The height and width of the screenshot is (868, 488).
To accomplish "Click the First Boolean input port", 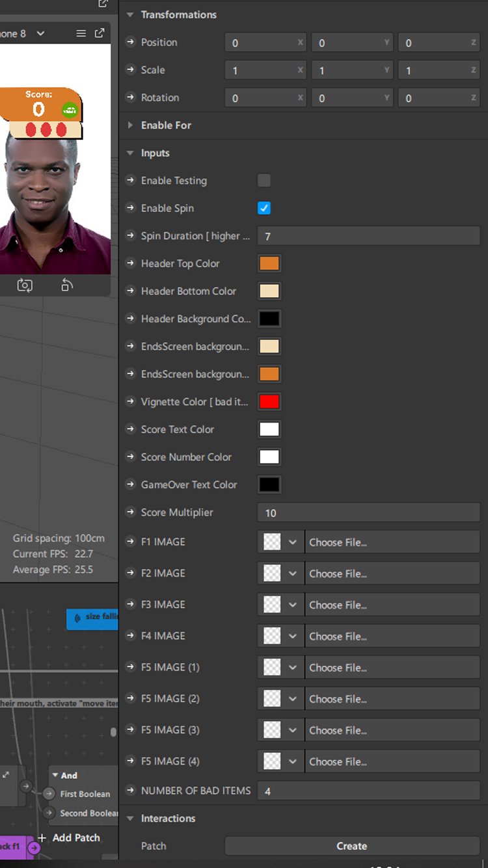I will 49,794.
